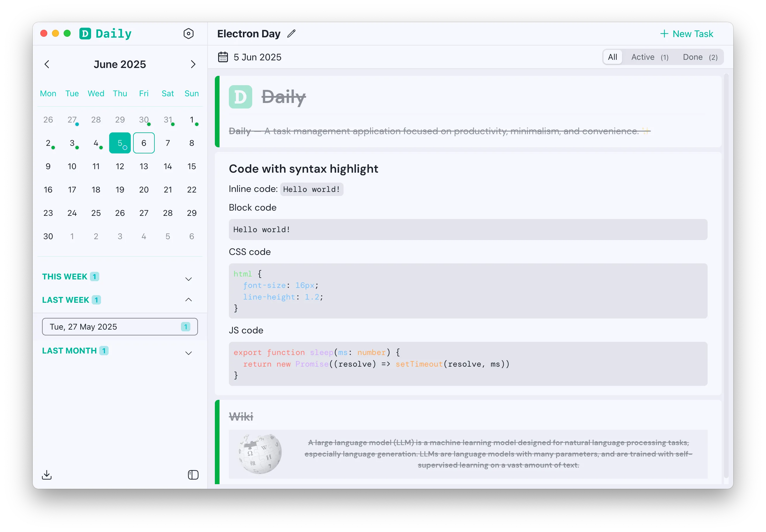Filter tasks by Active (1)

coord(649,57)
